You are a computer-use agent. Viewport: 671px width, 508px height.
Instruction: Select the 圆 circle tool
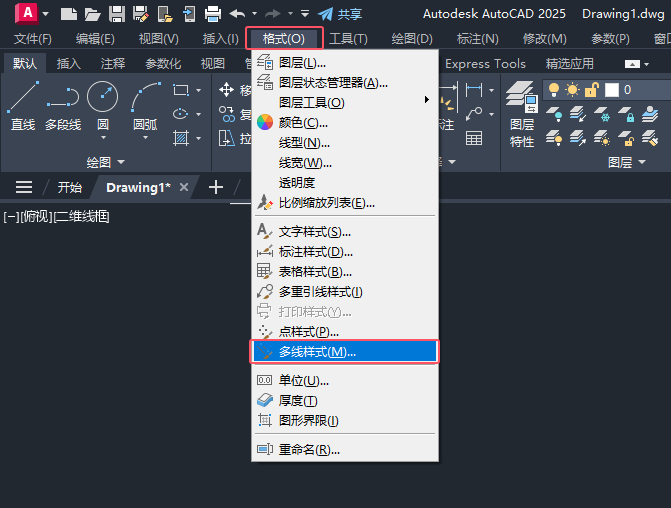click(x=103, y=103)
